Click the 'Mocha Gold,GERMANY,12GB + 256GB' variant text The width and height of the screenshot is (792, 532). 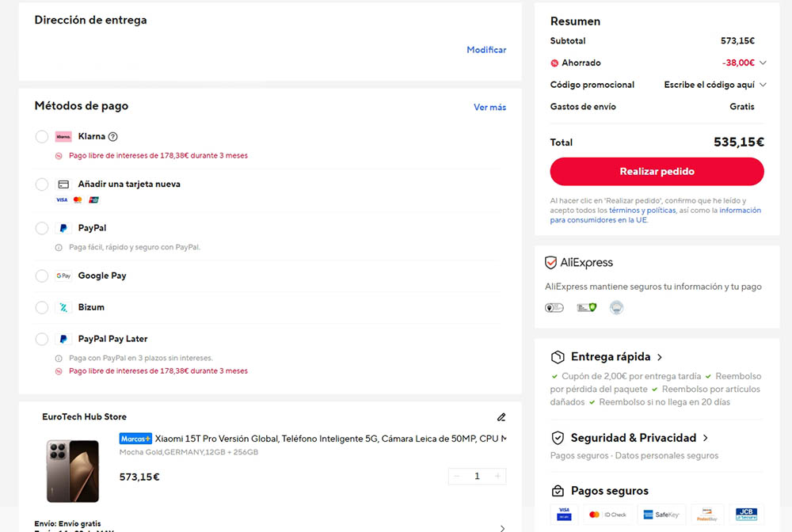click(x=188, y=452)
